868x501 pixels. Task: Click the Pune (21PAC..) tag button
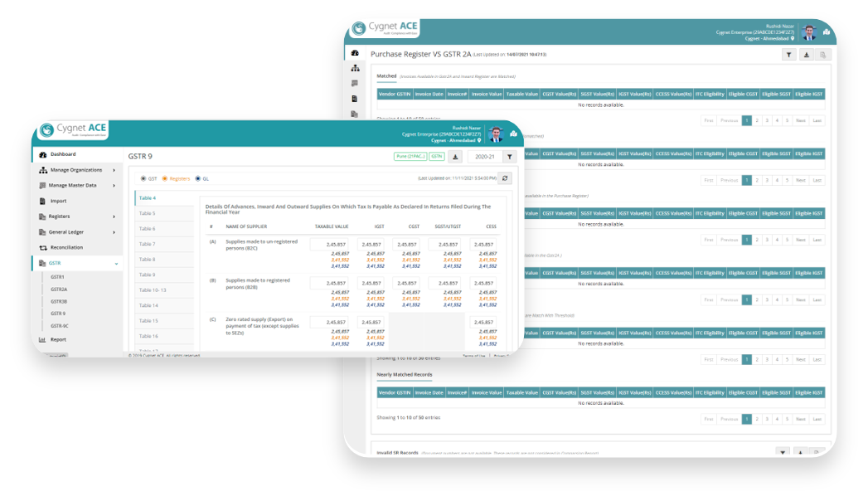(x=410, y=157)
